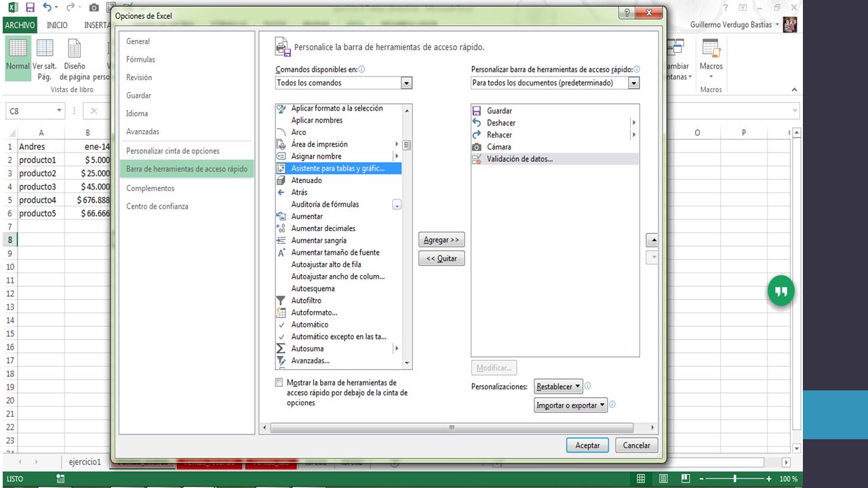Click Aceptar button
Image resolution: width=868 pixels, height=488 pixels.
(x=587, y=445)
